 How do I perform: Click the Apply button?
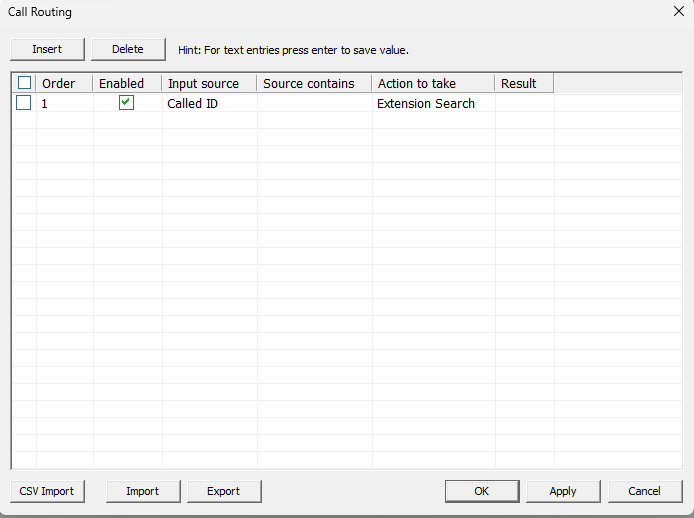563,491
